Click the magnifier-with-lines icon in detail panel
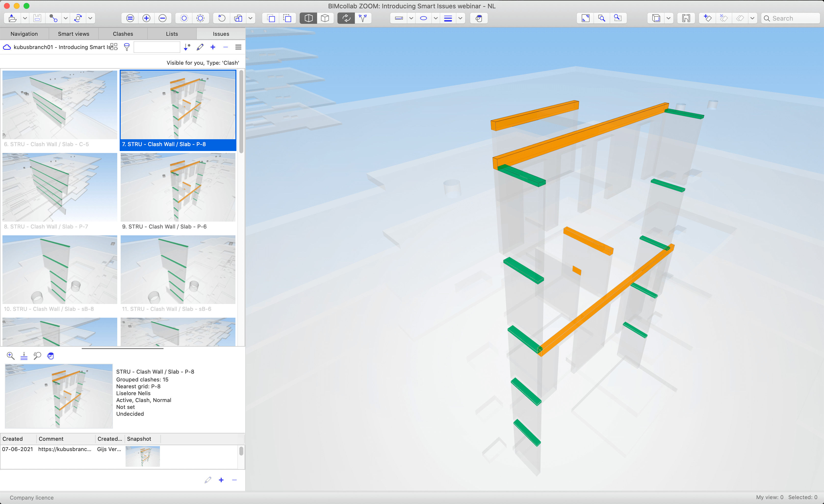This screenshot has width=824, height=504. [37, 356]
